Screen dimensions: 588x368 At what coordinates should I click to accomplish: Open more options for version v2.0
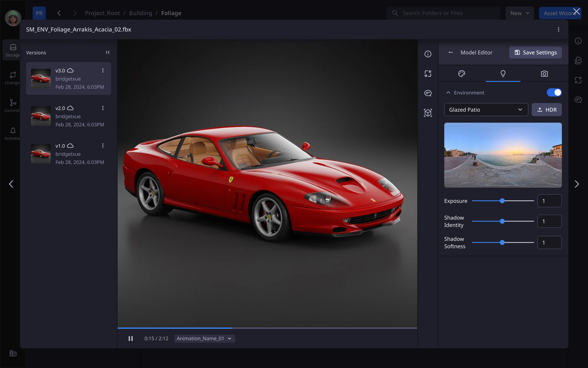(103, 108)
